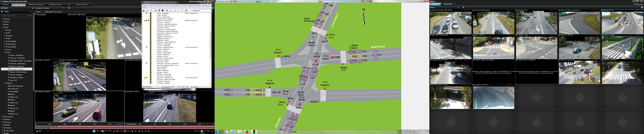Click the zoom in magnifier toolbar icon
Viewport: 644px width, 134px height.
click(x=175, y=10)
